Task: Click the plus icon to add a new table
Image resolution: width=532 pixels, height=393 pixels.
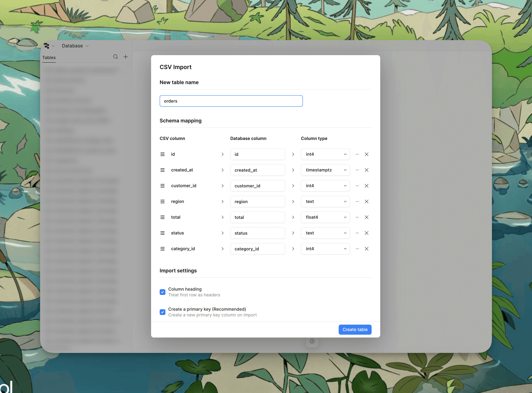Action: pyautogui.click(x=126, y=57)
